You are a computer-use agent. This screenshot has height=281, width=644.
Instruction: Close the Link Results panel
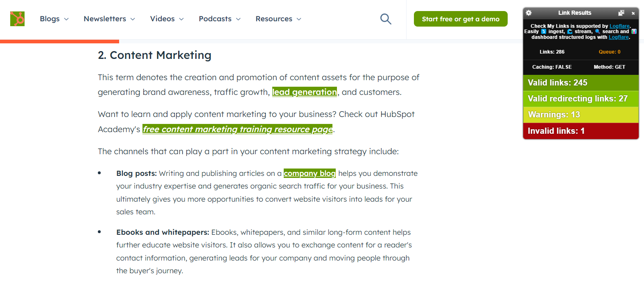[633, 13]
